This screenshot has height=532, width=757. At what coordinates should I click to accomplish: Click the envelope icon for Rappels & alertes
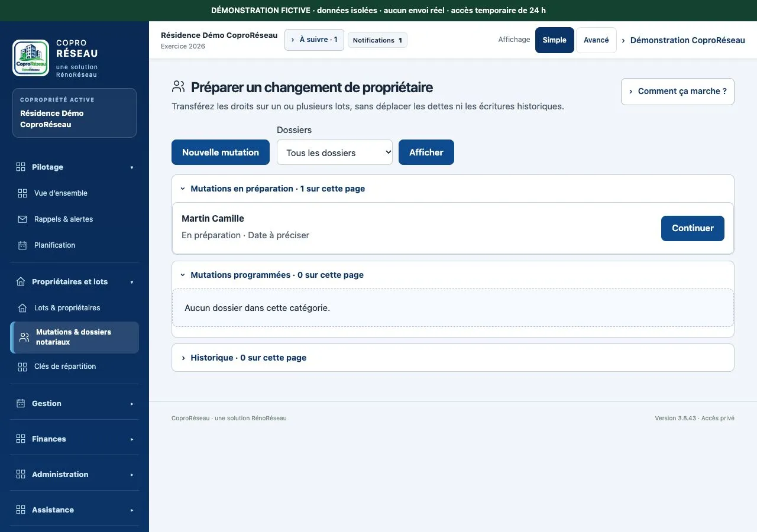point(22,219)
